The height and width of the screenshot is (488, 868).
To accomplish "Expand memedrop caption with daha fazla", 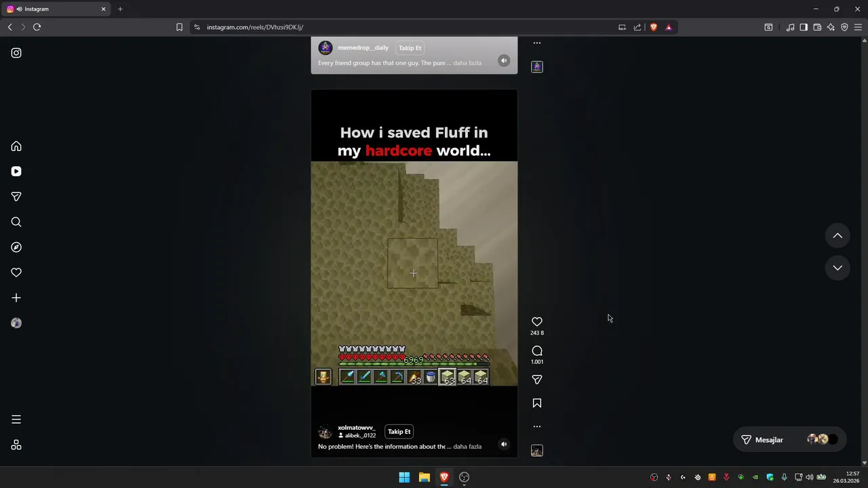I will [467, 63].
